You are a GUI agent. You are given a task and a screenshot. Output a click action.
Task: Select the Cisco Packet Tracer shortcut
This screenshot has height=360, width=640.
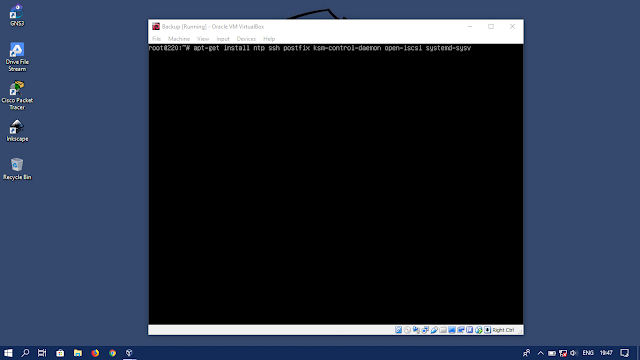point(17,95)
